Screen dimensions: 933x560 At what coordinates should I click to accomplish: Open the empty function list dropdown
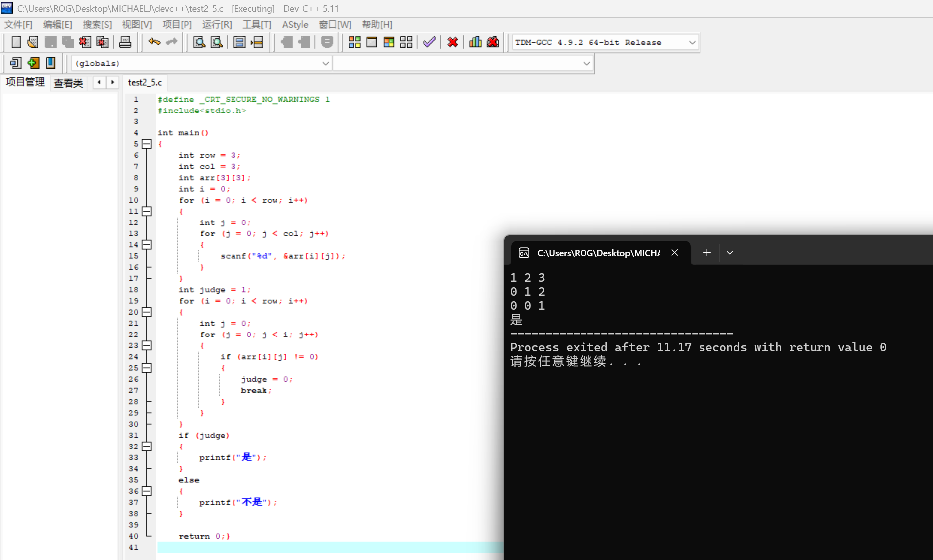463,63
